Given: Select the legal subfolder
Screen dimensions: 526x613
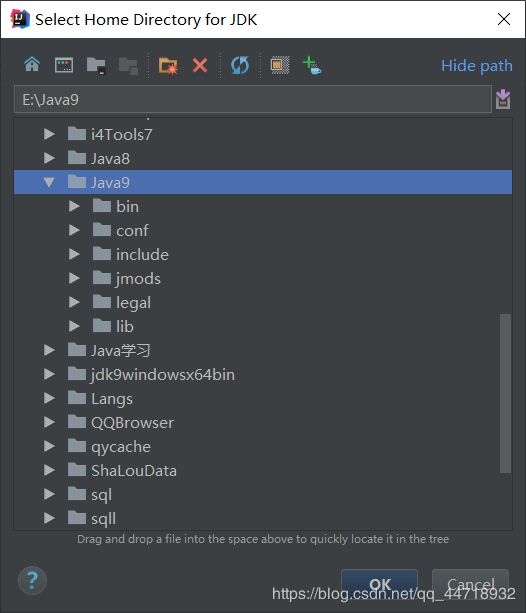Looking at the screenshot, I should (263, 302).
